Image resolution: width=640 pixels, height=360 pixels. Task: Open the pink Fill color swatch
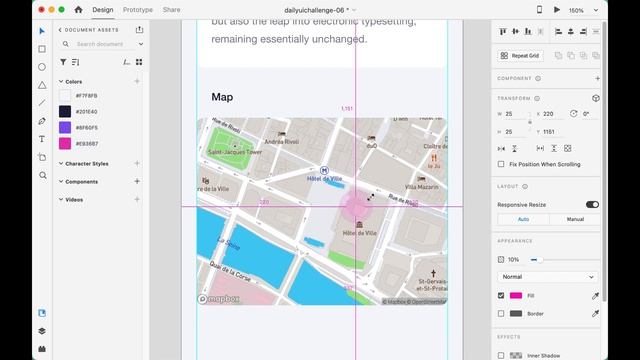[516, 296]
